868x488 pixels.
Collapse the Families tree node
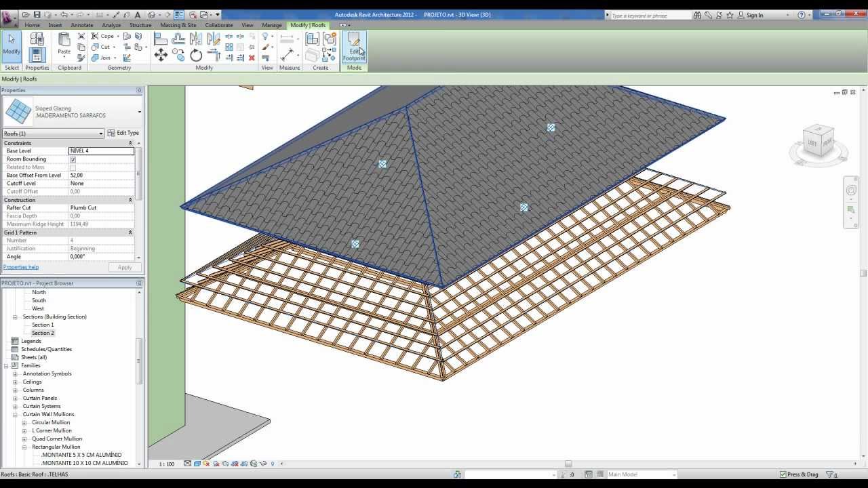6,365
